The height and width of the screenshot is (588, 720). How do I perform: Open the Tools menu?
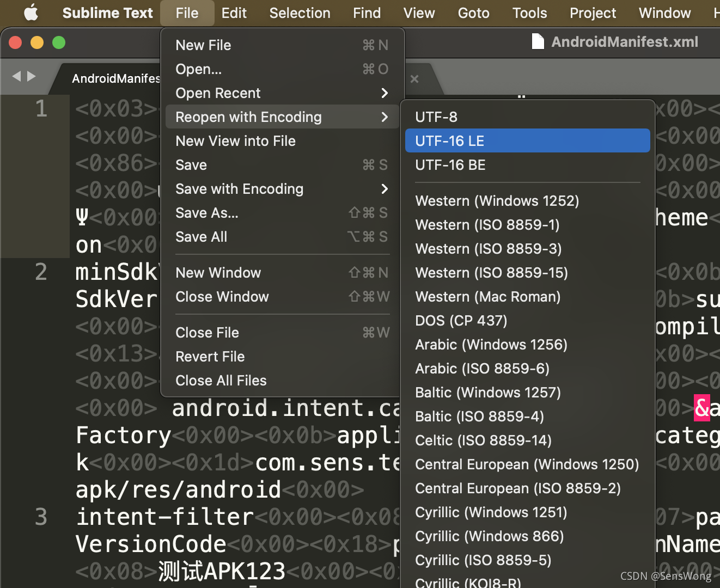[529, 13]
